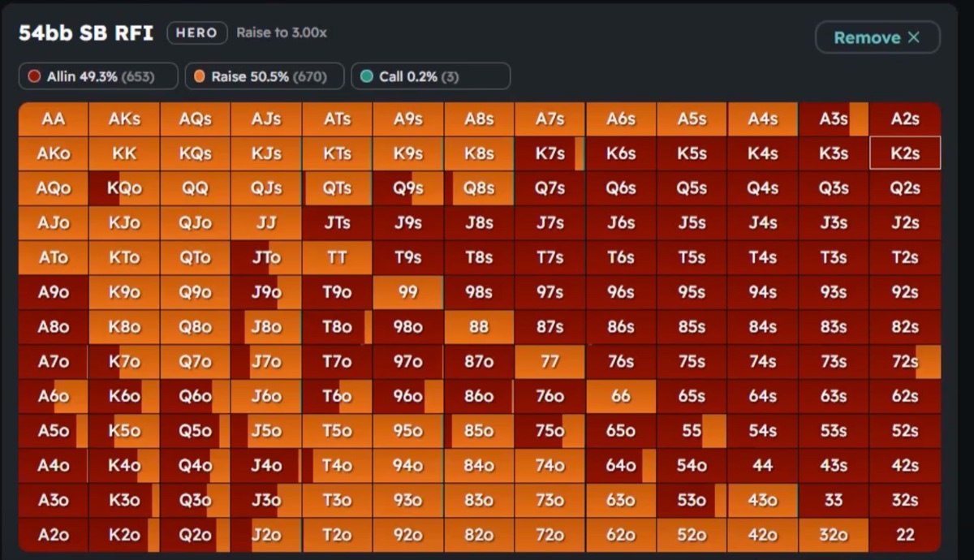Select the 22 pocket pair cell

pos(904,535)
